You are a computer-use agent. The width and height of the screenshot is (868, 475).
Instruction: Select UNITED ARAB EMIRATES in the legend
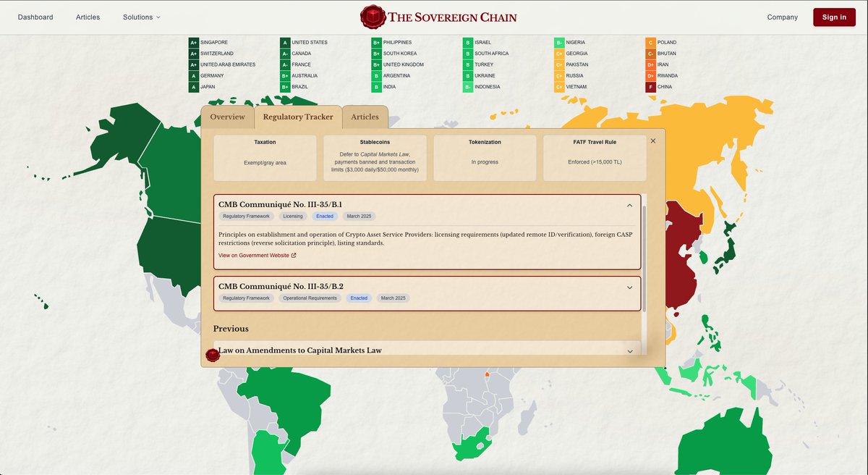point(228,64)
